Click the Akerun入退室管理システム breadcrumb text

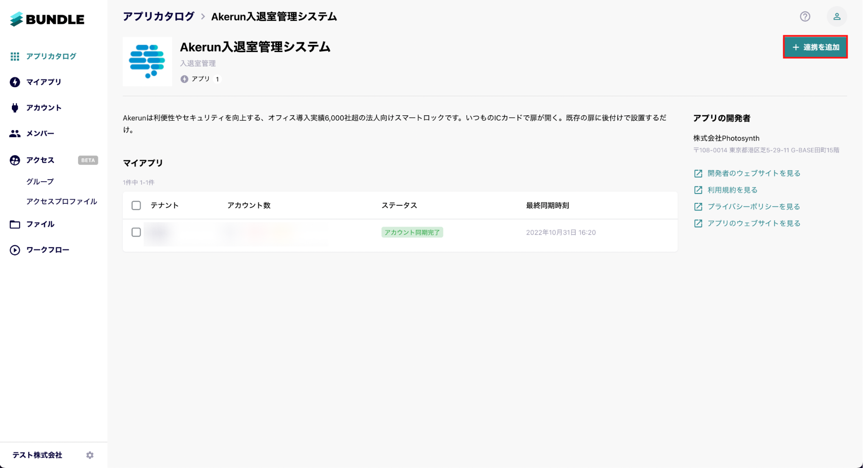pos(274,17)
